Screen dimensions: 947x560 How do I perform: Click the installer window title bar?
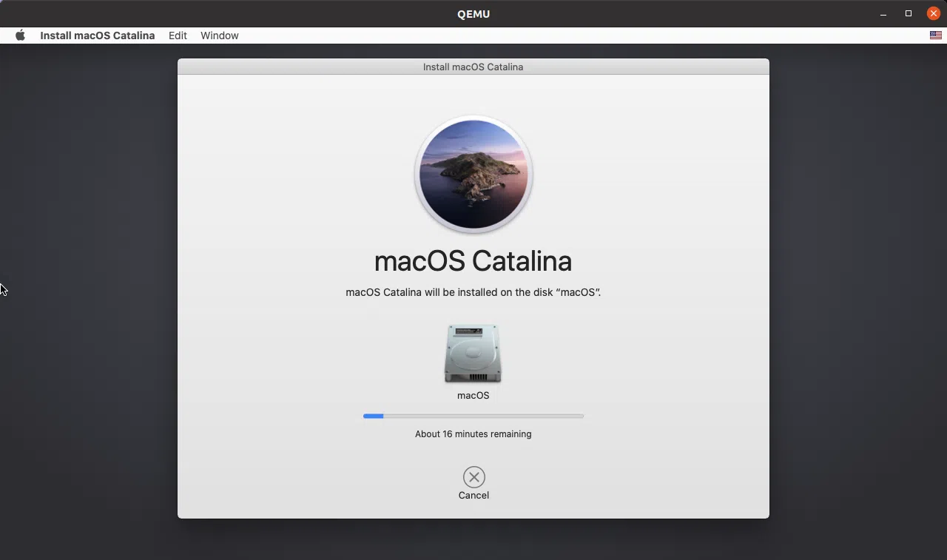tap(473, 67)
